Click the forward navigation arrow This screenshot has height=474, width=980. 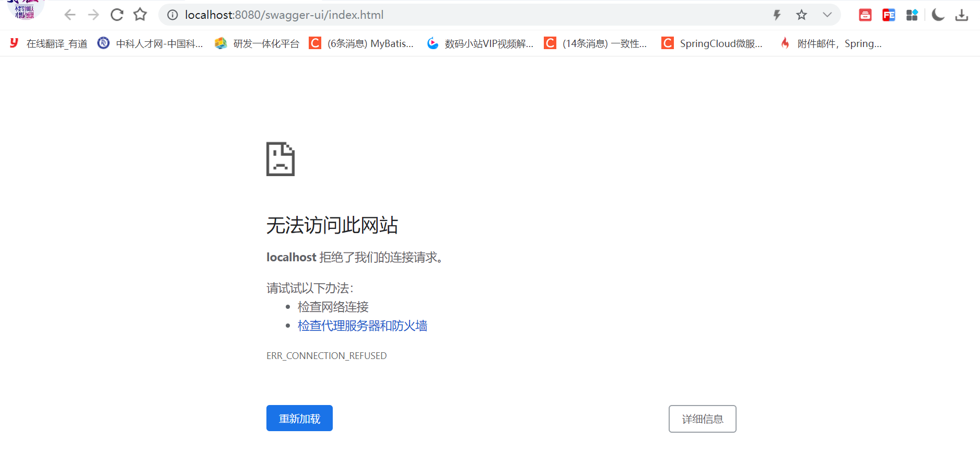point(93,14)
